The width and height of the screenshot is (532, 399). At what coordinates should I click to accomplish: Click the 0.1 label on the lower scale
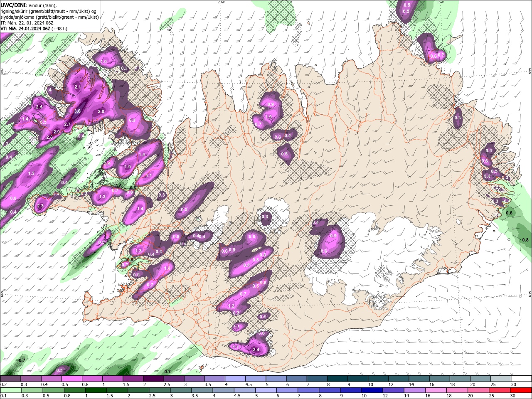click(3, 396)
